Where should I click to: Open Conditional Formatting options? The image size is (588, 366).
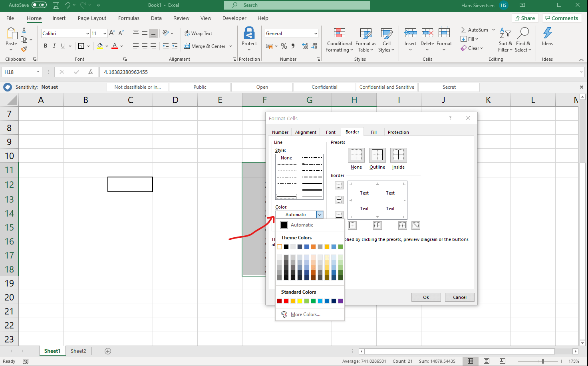click(339, 40)
